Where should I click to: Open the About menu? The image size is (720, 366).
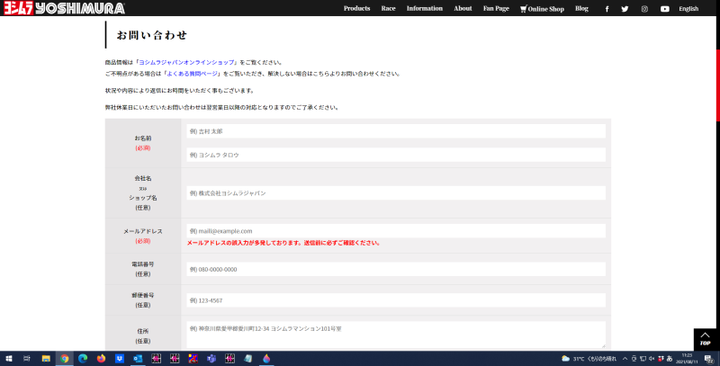[462, 8]
